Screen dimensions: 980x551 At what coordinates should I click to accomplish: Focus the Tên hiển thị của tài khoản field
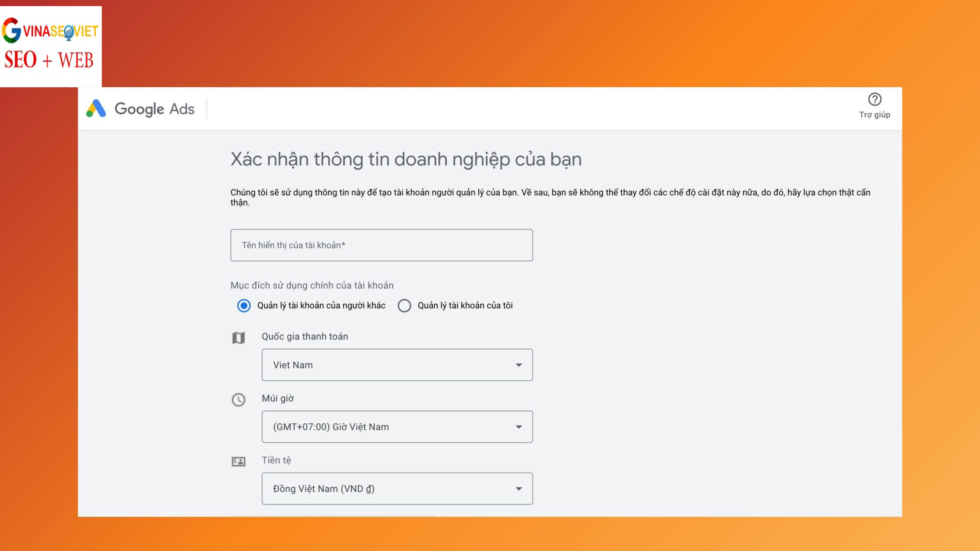tap(381, 245)
